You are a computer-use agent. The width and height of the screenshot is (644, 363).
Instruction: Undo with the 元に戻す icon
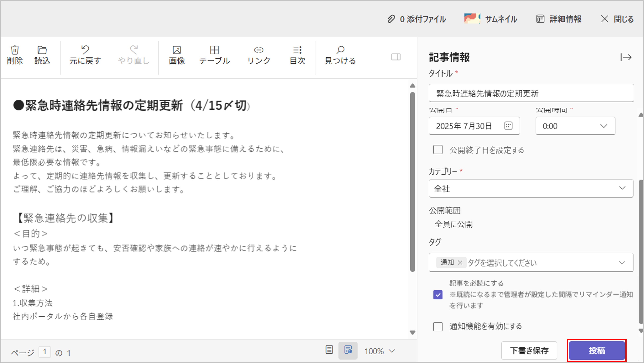coord(85,55)
